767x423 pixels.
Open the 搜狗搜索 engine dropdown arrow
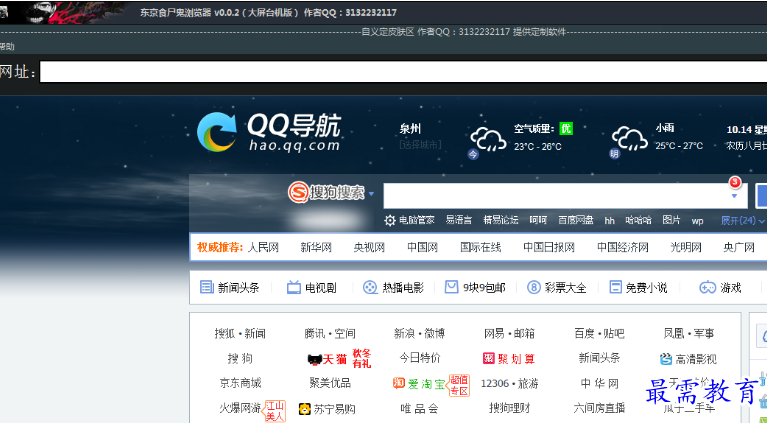(x=371, y=194)
